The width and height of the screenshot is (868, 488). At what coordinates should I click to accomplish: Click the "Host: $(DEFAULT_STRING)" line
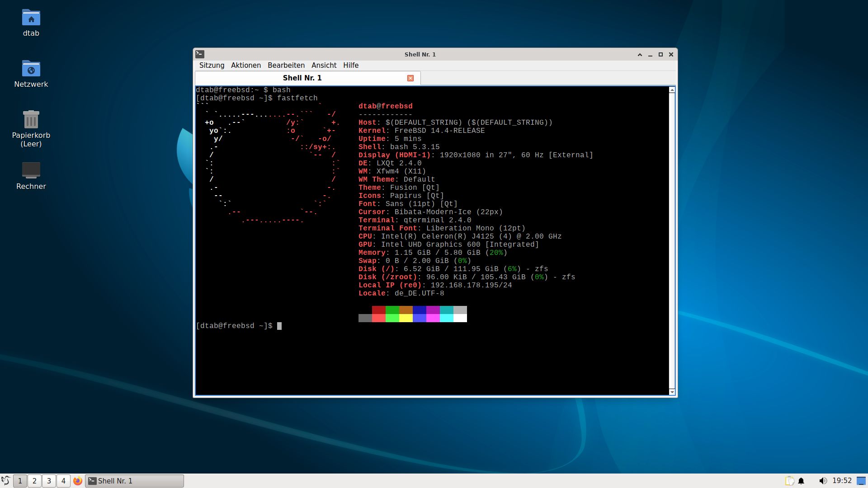tap(456, 122)
